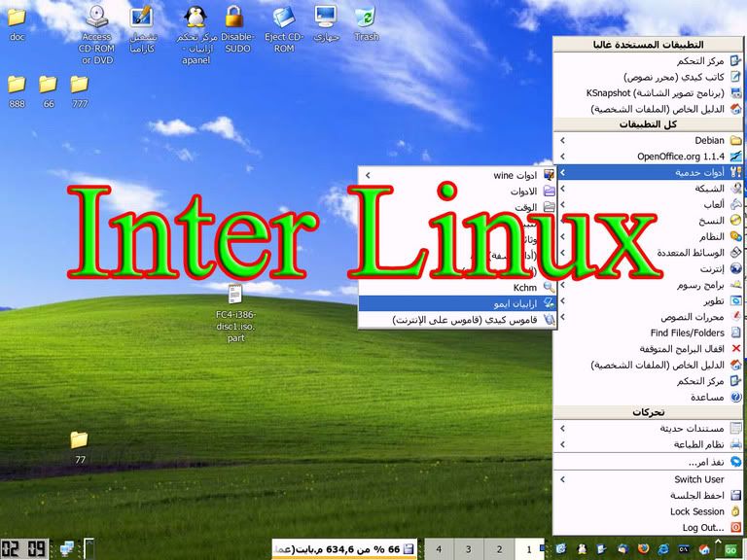Viewport: 747px width, 560px height.
Task: Click اقفال البرامج المتوقفة menu entry
Action: pos(648,349)
